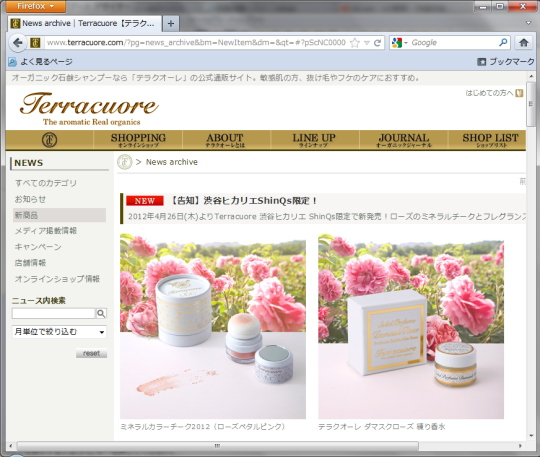Select すべてのカテゴリ in news sidebar
This screenshot has height=457, width=540.
coord(45,183)
